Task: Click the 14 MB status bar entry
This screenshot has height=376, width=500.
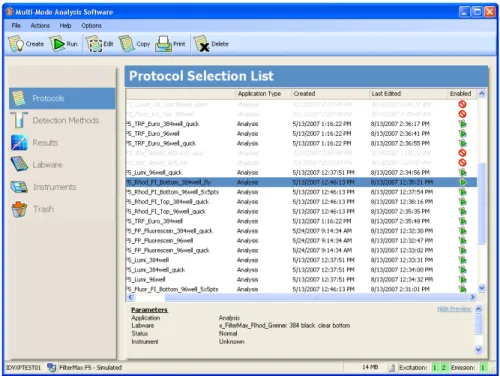Action: (x=370, y=367)
